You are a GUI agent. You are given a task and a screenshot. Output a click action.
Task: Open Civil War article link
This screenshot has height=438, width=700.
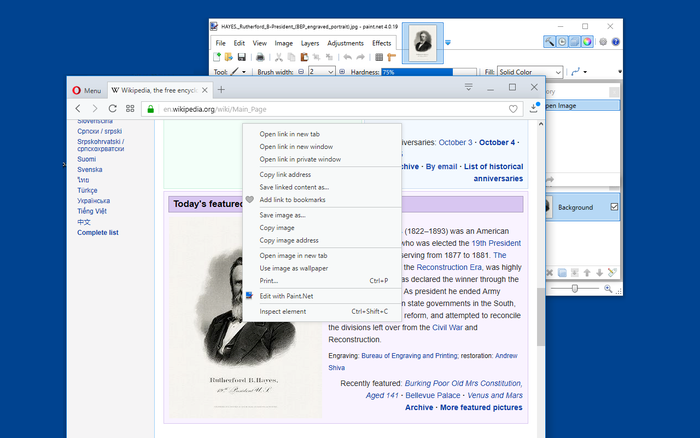pos(447,328)
